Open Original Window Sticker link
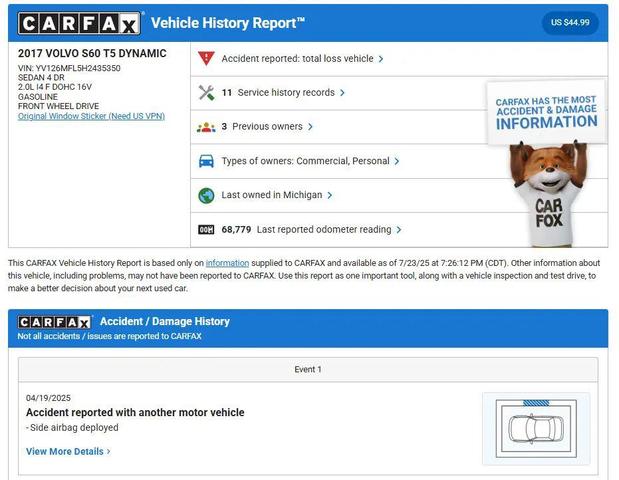The width and height of the screenshot is (619, 480). tap(91, 116)
